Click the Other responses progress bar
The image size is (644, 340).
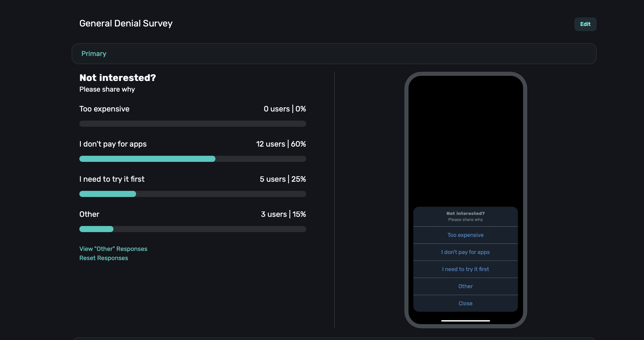point(193,229)
